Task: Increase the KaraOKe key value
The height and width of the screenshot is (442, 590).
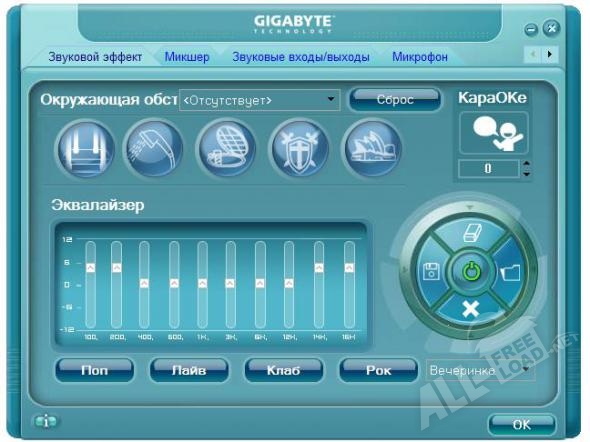Action: coord(526,164)
